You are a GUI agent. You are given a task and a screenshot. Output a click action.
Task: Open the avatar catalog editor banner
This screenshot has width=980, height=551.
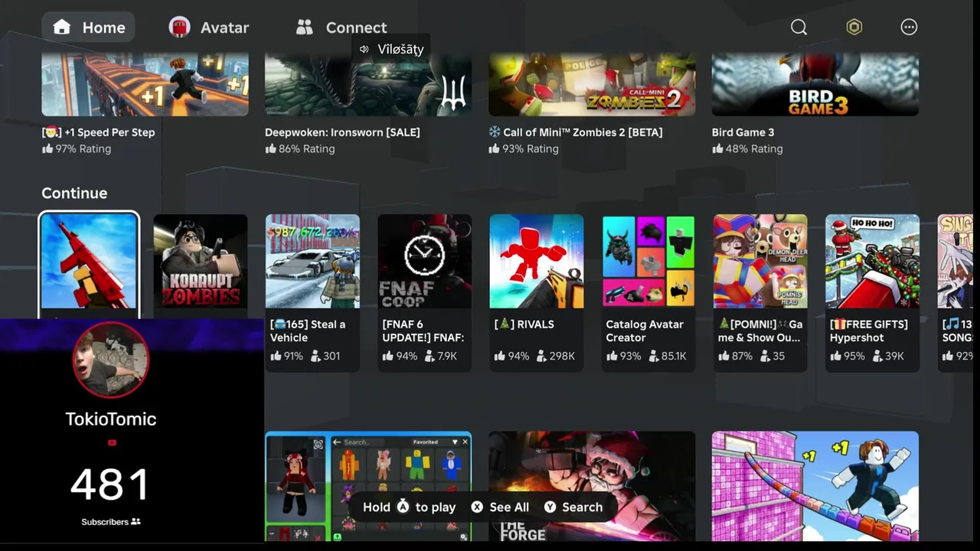(x=368, y=487)
